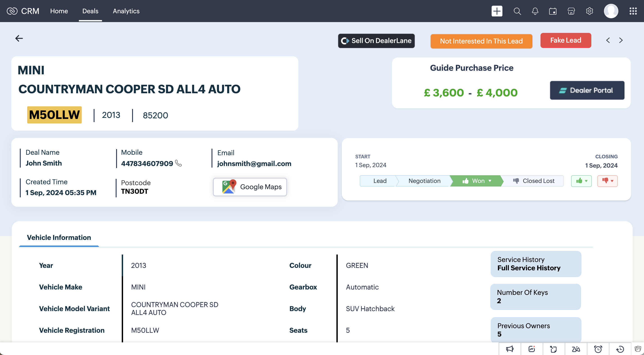Click the Service History card
Screen dimensions: 644x355
click(x=536, y=264)
